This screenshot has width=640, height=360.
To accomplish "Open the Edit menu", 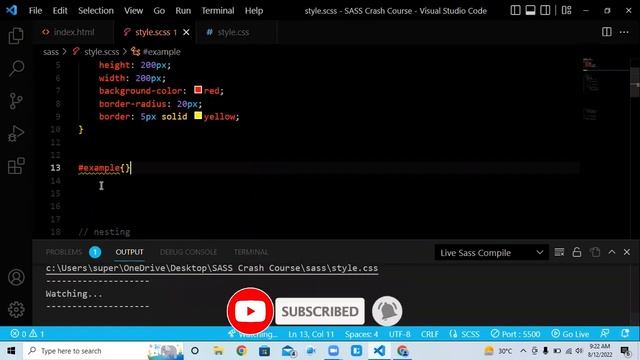I will coord(60,11).
